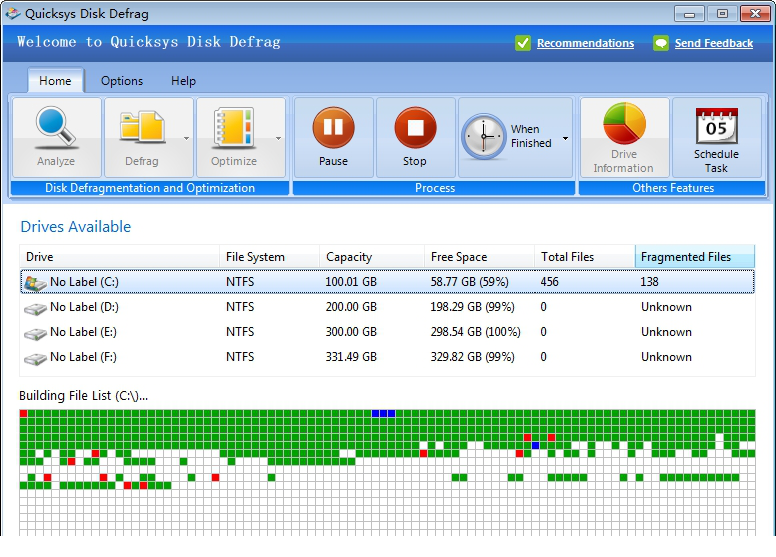776x557 pixels.
Task: Open the Send Feedback link
Action: (x=714, y=43)
